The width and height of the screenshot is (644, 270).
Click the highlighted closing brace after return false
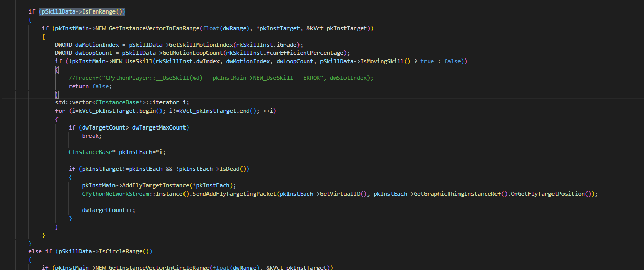click(x=57, y=95)
